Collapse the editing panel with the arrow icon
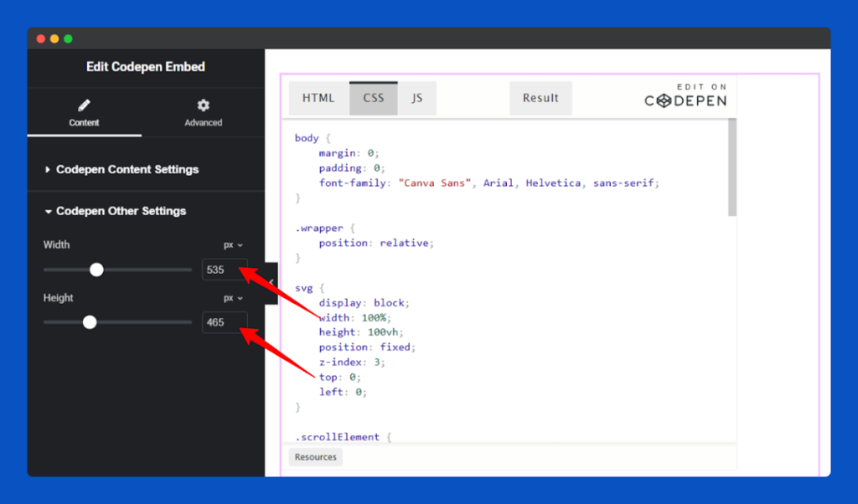Viewport: 858px width, 504px height. pos(271,280)
